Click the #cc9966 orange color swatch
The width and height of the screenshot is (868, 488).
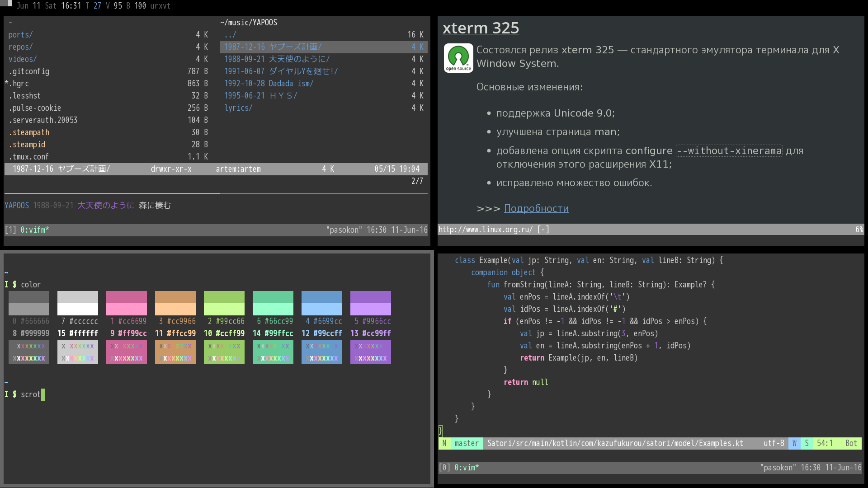175,303
